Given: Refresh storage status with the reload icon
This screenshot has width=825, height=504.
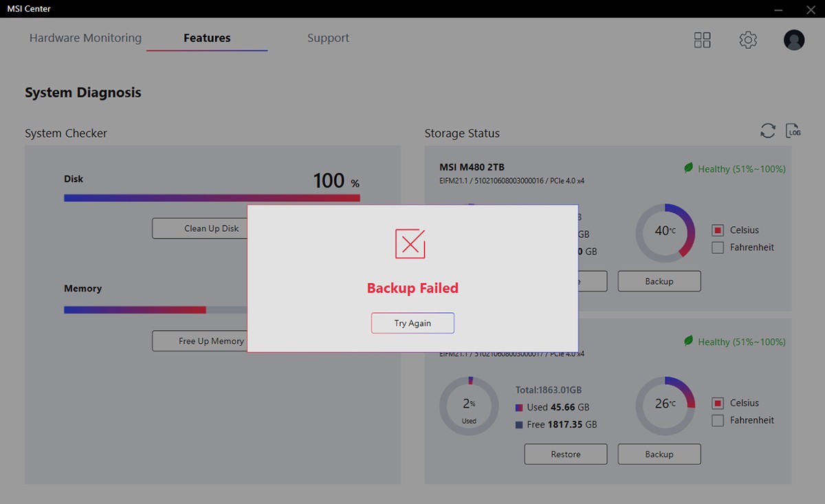Looking at the screenshot, I should point(768,131).
